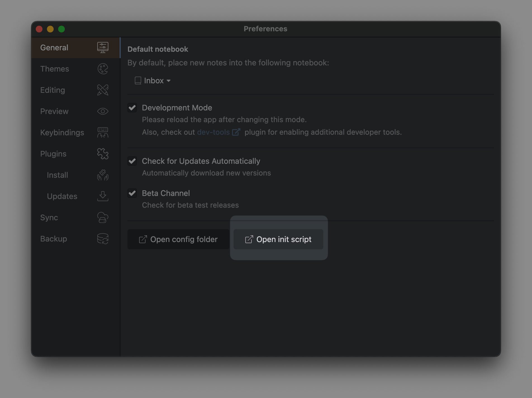Click the notebook book icon beside Inbox
This screenshot has width=532, height=398.
tap(137, 80)
